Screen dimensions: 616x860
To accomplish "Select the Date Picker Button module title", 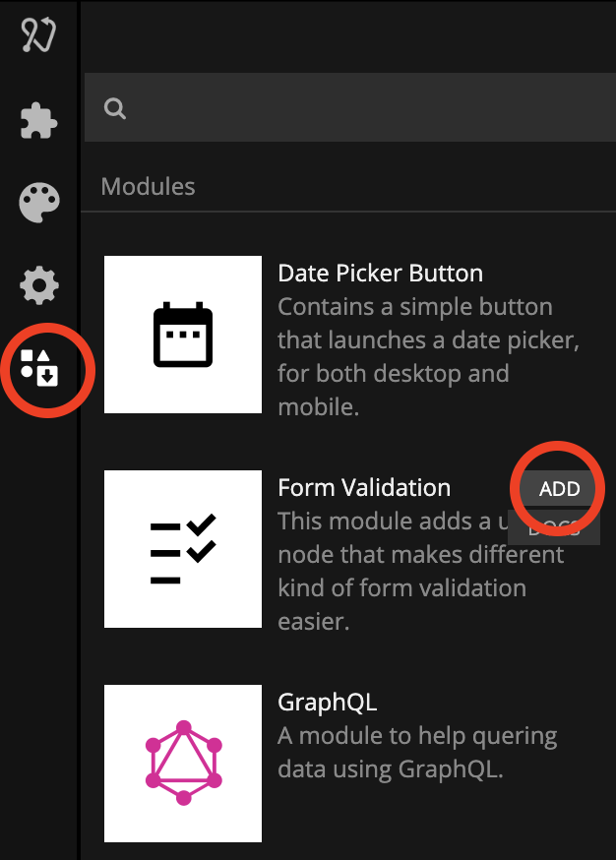I will coord(380,274).
